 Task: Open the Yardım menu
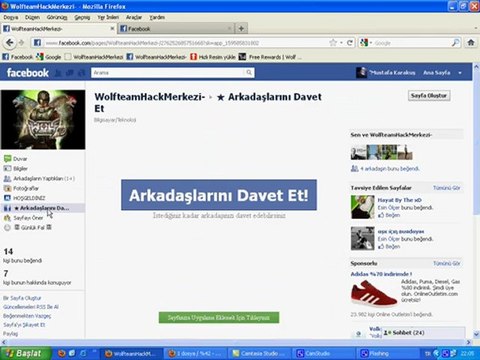[x=157, y=17]
